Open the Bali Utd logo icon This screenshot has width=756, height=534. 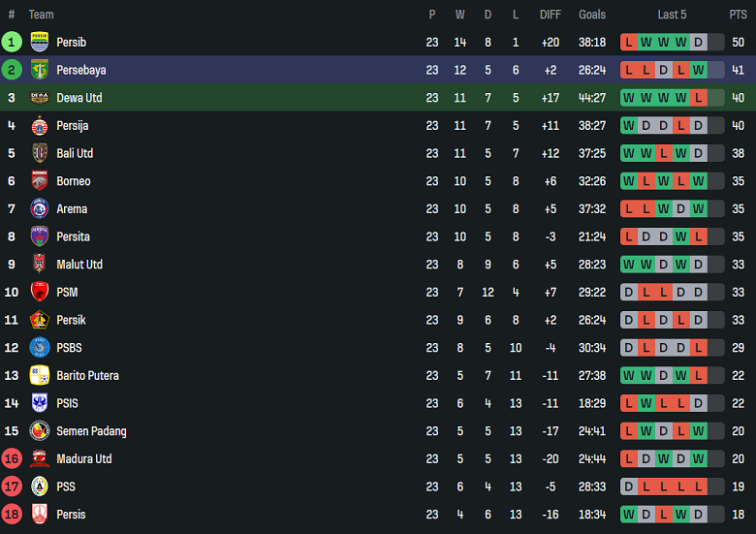tap(40, 153)
